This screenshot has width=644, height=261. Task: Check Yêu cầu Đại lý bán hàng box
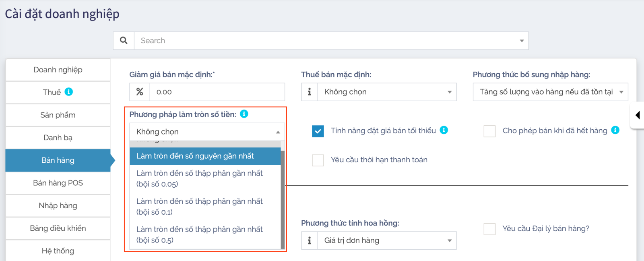tap(489, 229)
